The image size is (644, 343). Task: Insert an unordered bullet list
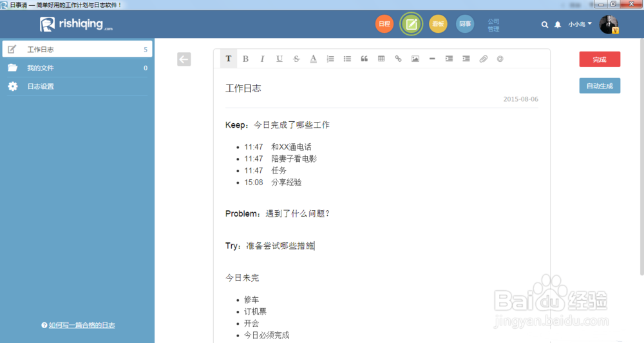pos(347,59)
